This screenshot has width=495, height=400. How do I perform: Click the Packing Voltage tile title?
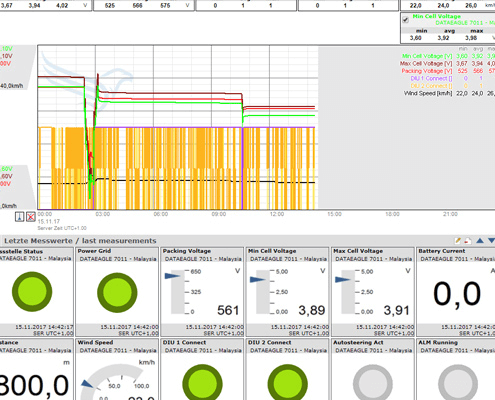click(x=187, y=251)
